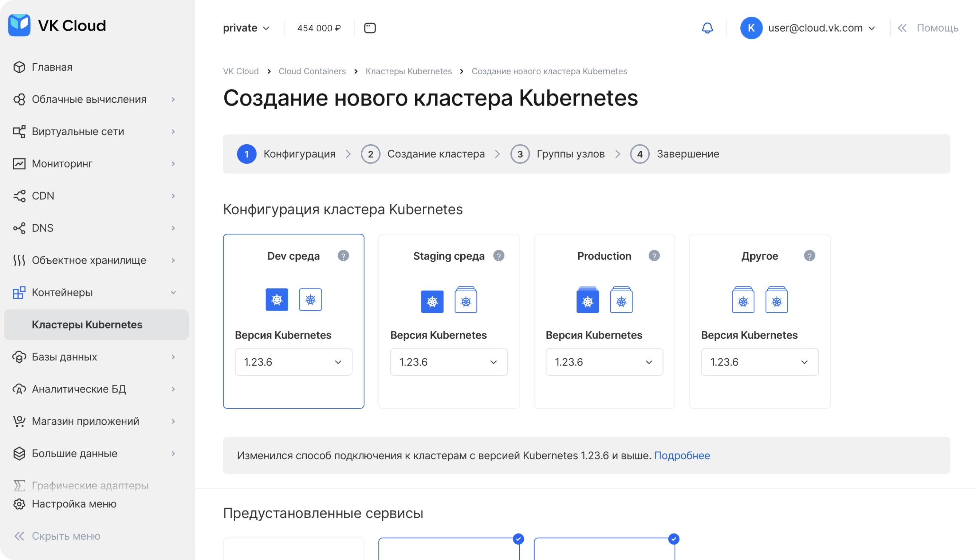Viewport: 976px width, 560px height.
Task: Click the DNS sidebar icon
Action: 19,228
